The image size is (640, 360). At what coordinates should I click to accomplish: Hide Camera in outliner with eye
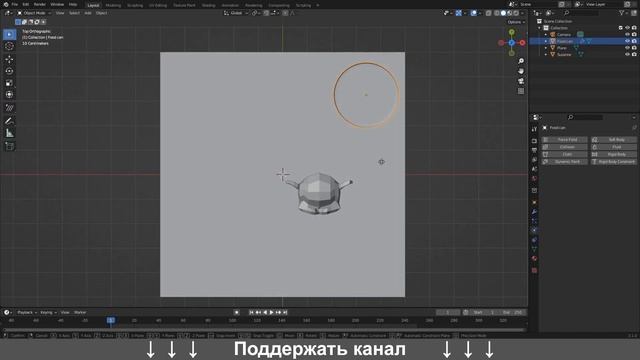(627, 35)
